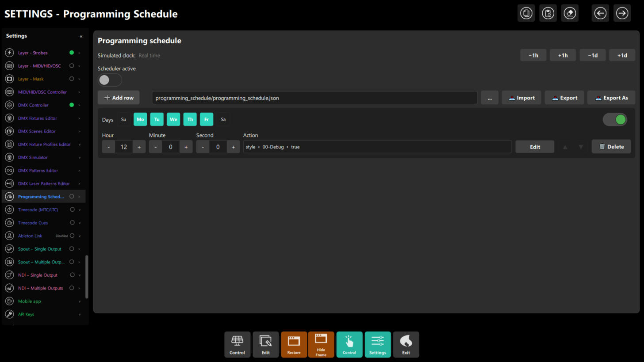
Task: Click the Mobile app phone icon
Action: click(9, 301)
